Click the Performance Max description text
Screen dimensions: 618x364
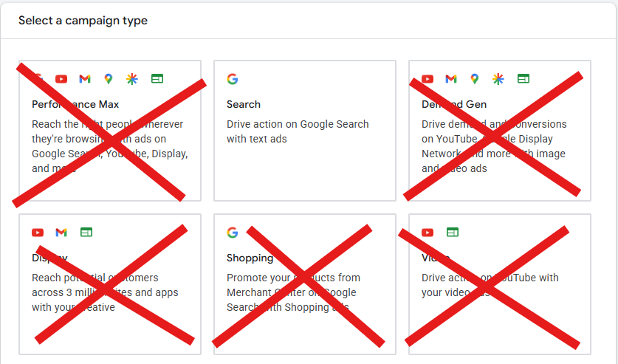(110, 146)
